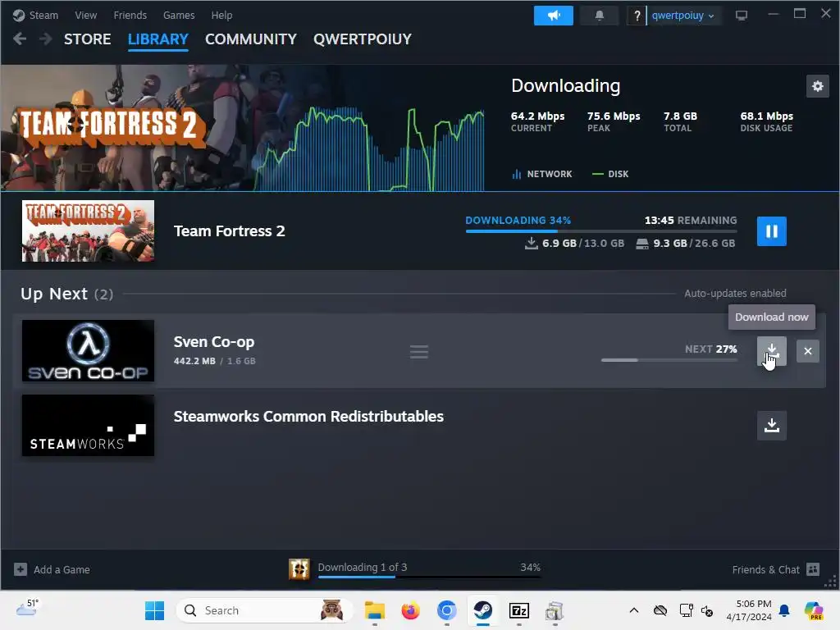Open the weather widget showing 51°
This screenshot has height=630, width=840.
click(27, 608)
